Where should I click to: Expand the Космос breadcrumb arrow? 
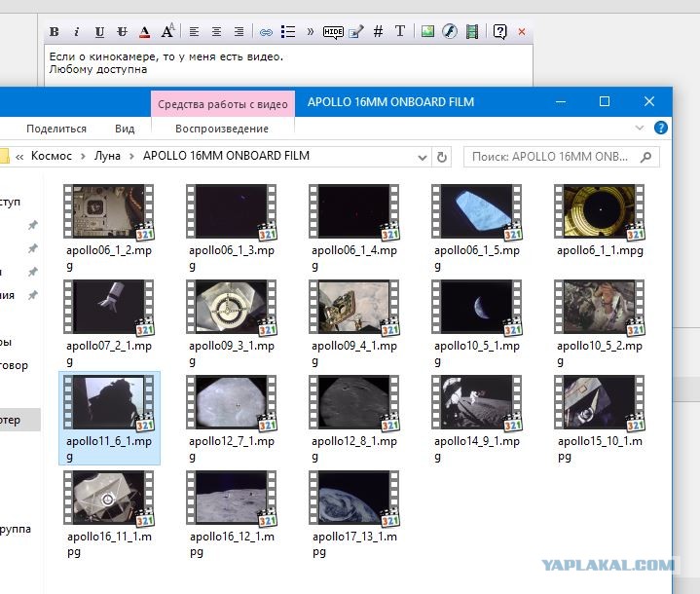click(x=83, y=157)
